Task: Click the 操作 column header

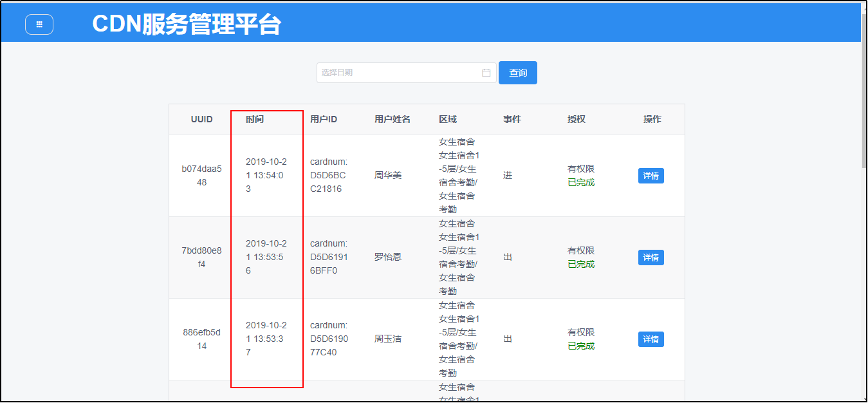Action: coord(652,119)
